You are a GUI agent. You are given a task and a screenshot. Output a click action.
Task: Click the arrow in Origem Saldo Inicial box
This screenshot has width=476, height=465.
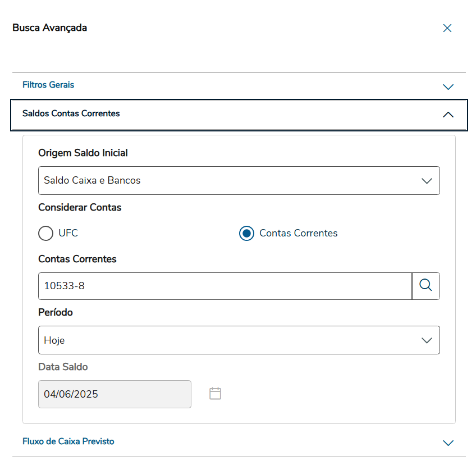[427, 181]
